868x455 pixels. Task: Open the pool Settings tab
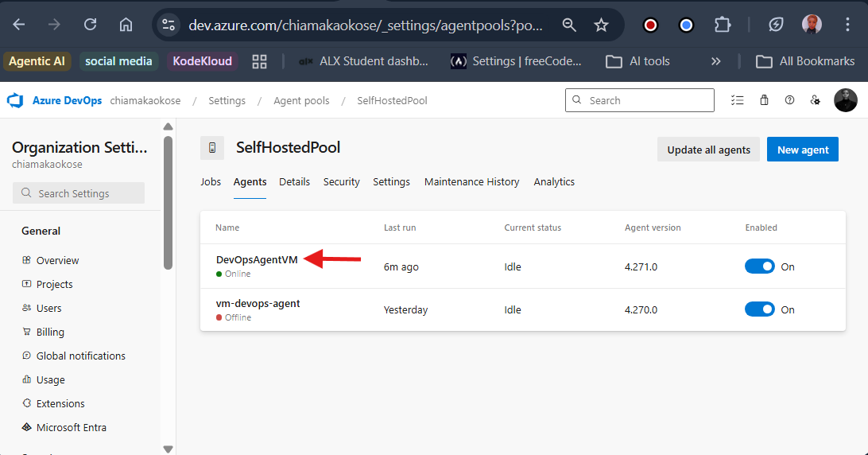(x=391, y=182)
